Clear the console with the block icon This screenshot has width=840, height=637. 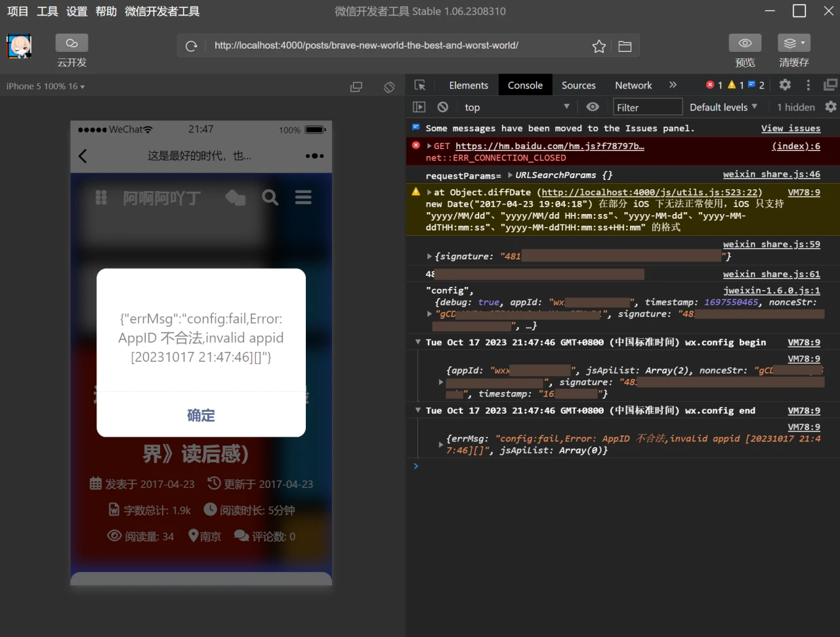pos(443,107)
